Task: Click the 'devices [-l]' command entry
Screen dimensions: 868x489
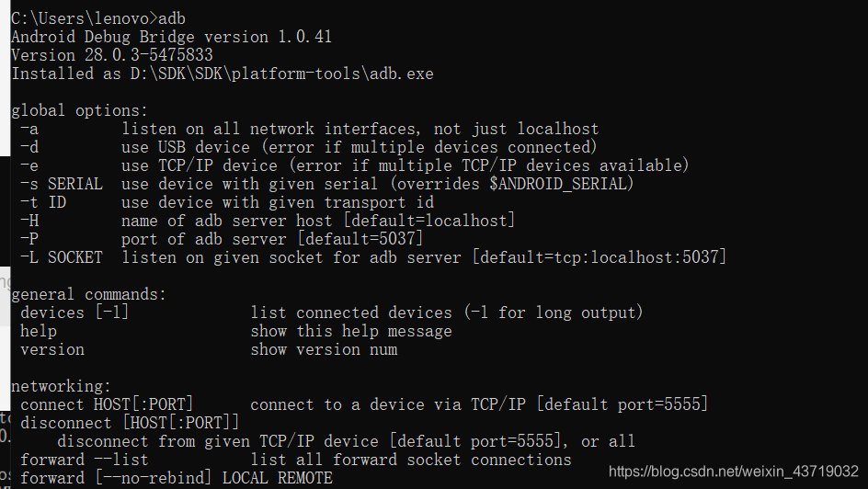Action: pos(74,312)
